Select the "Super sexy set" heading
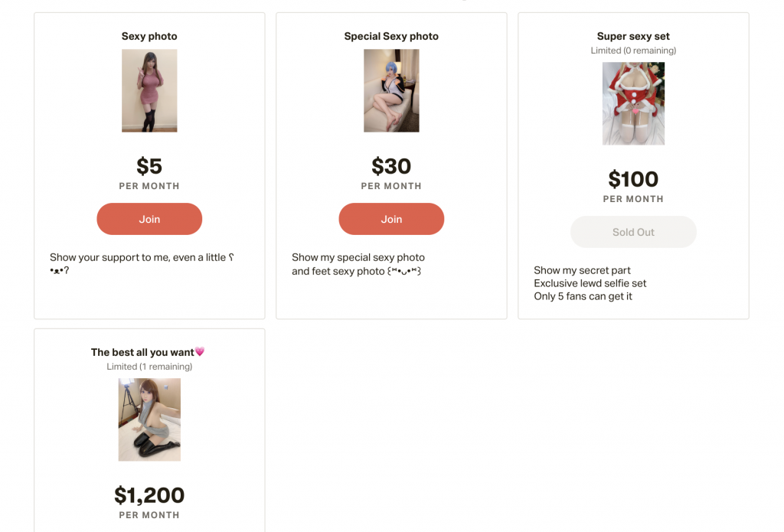The image size is (784, 532). click(x=633, y=36)
